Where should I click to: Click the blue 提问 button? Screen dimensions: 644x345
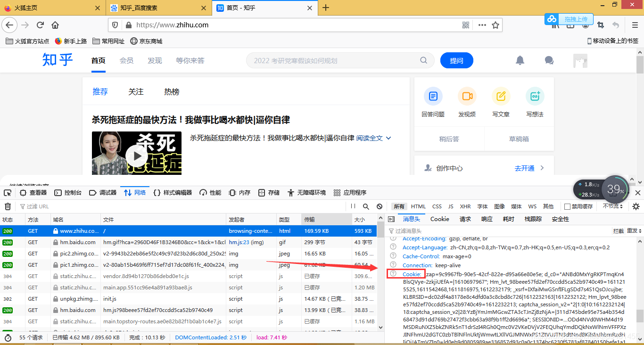point(456,60)
